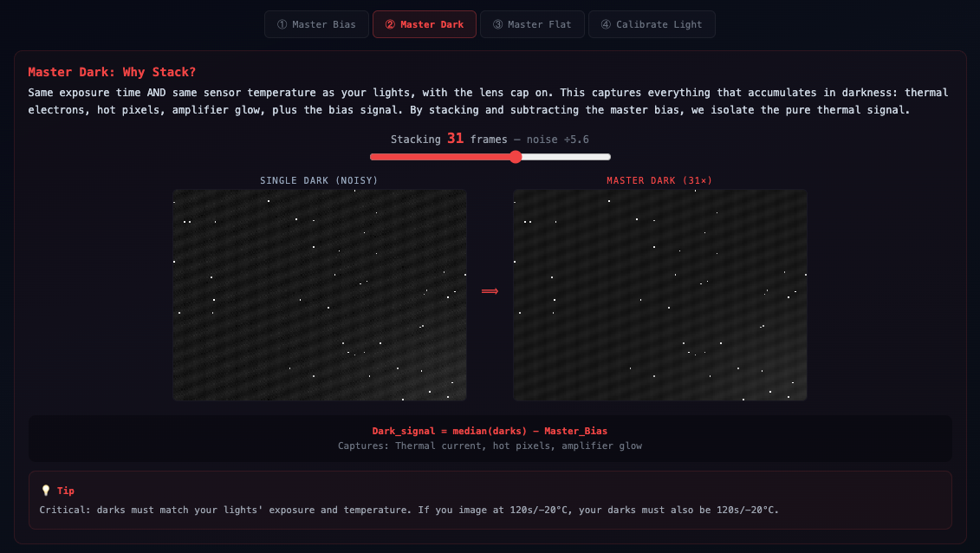This screenshot has width=980, height=553.
Task: Click the ④ Calibrate Light step icon
Action: (x=607, y=23)
